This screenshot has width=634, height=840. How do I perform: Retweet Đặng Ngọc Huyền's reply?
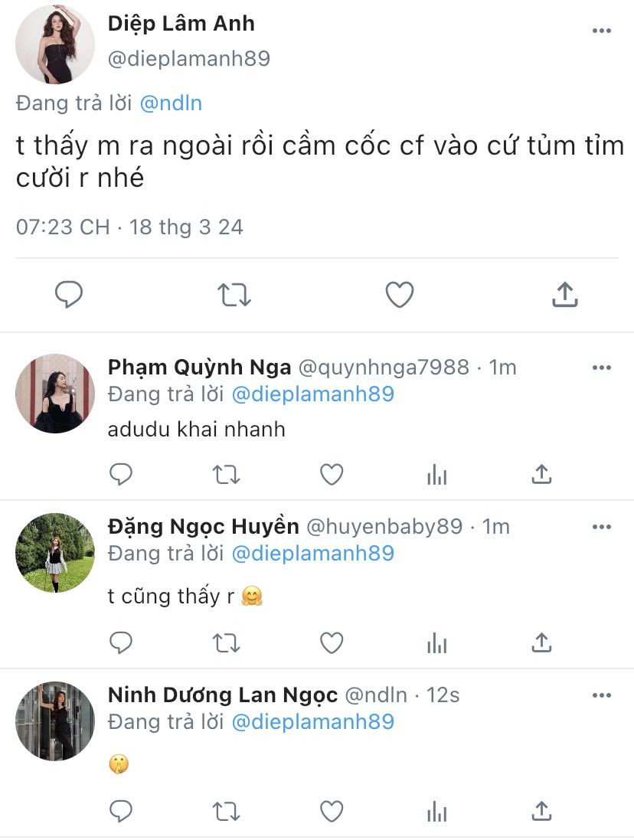226,642
